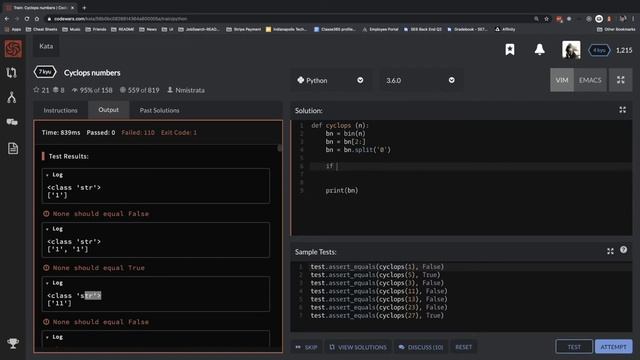The height and width of the screenshot is (360, 640).
Task: Click the 4 kyu rank badge
Action: tap(599, 50)
